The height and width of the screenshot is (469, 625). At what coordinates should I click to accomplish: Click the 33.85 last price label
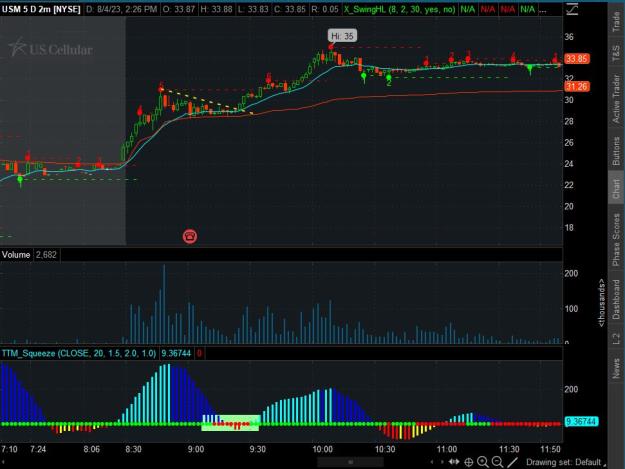[x=577, y=59]
